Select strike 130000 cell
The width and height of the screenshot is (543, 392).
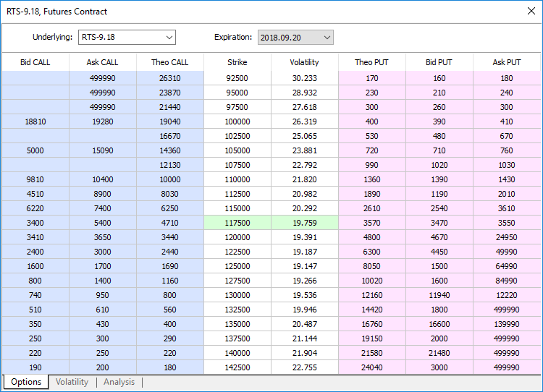coord(237,295)
